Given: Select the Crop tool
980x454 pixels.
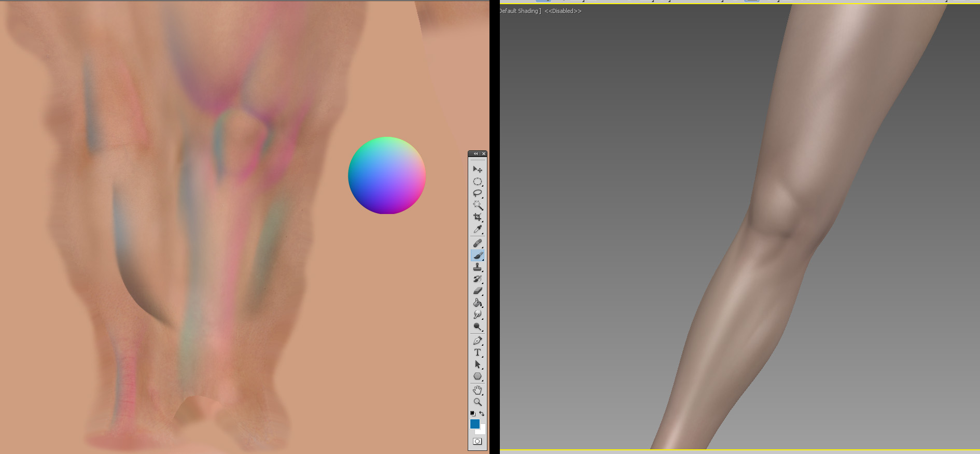Looking at the screenshot, I should 478,217.
